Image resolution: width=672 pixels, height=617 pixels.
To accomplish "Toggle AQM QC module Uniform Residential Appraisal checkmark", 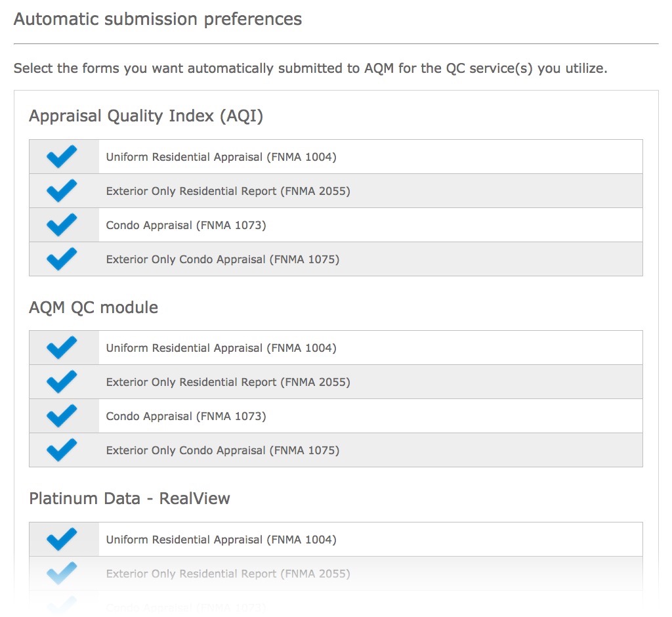I will click(x=62, y=347).
